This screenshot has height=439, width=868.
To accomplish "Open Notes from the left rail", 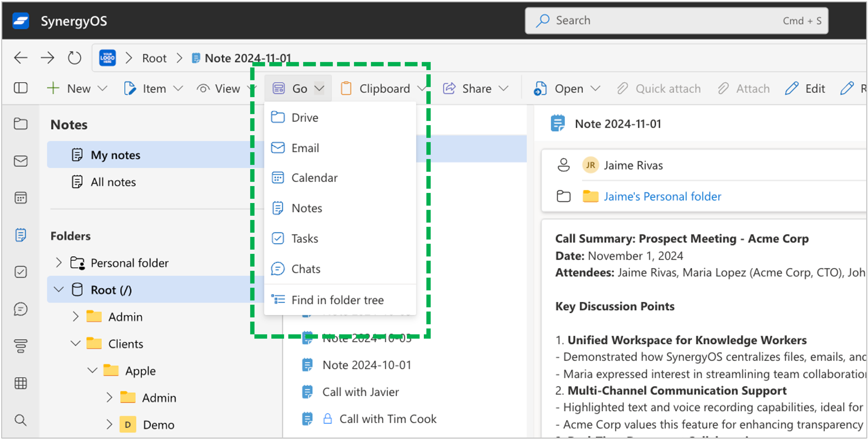I will point(21,235).
